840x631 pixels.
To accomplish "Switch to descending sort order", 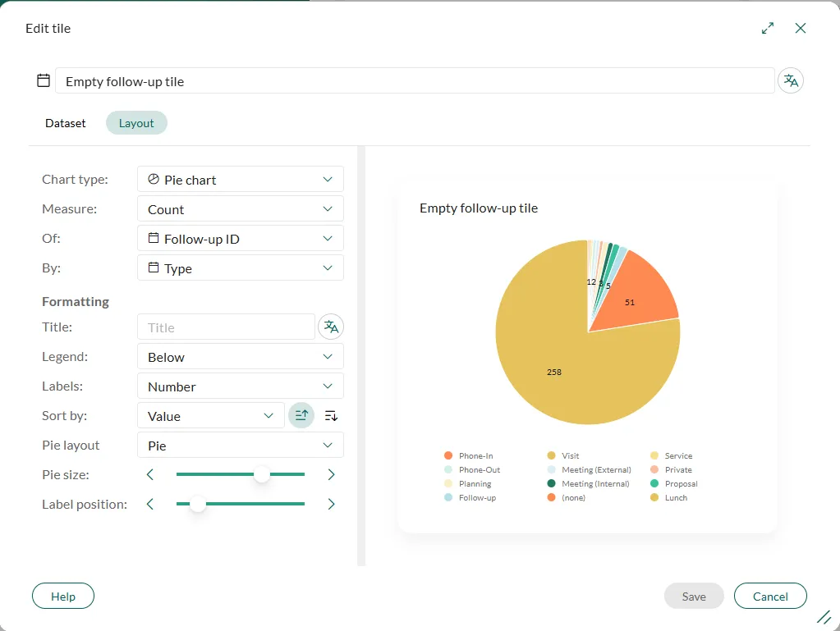I will [331, 416].
